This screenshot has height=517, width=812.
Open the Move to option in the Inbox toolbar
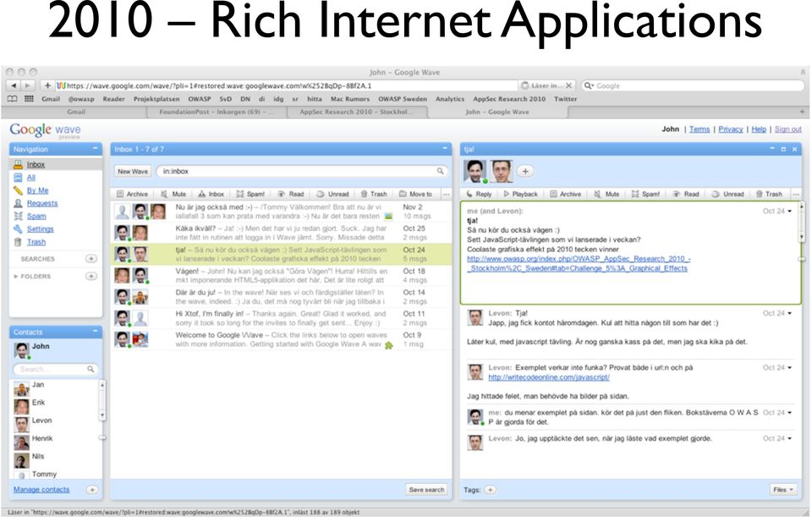[x=415, y=194]
